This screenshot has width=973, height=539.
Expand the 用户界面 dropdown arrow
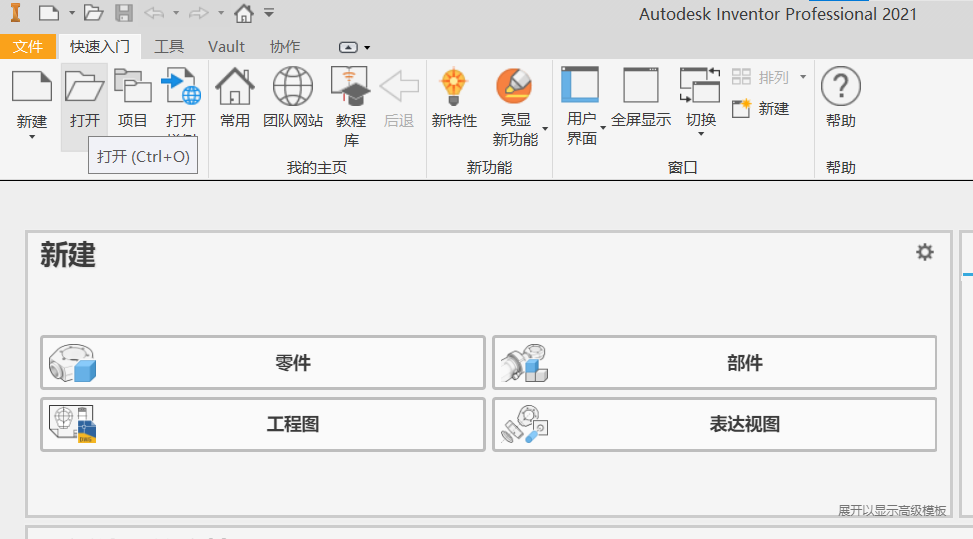[x=603, y=128]
